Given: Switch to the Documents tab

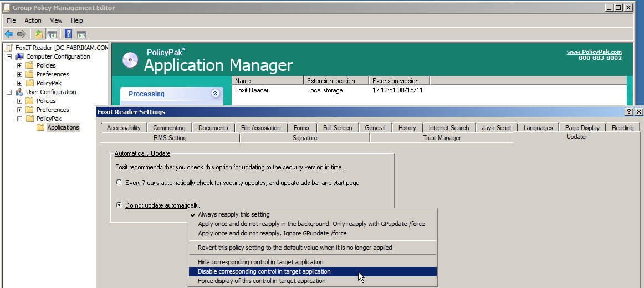Looking at the screenshot, I should (x=213, y=128).
